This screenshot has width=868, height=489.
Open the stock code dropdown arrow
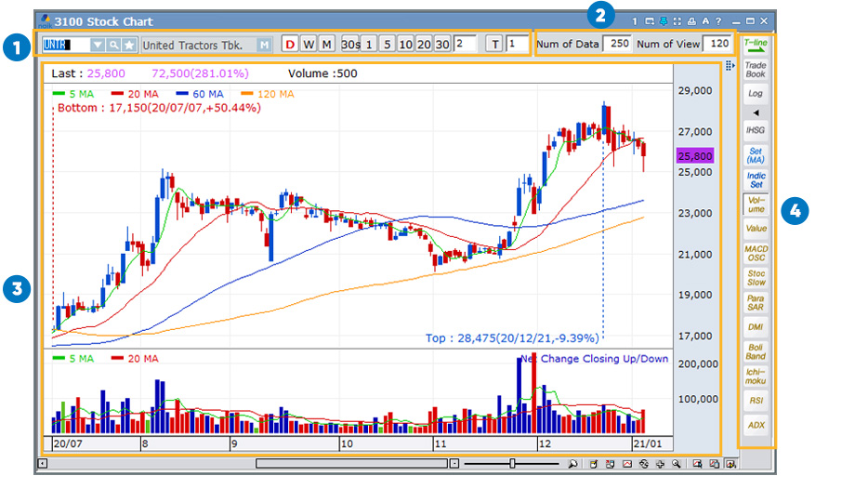[x=98, y=45]
